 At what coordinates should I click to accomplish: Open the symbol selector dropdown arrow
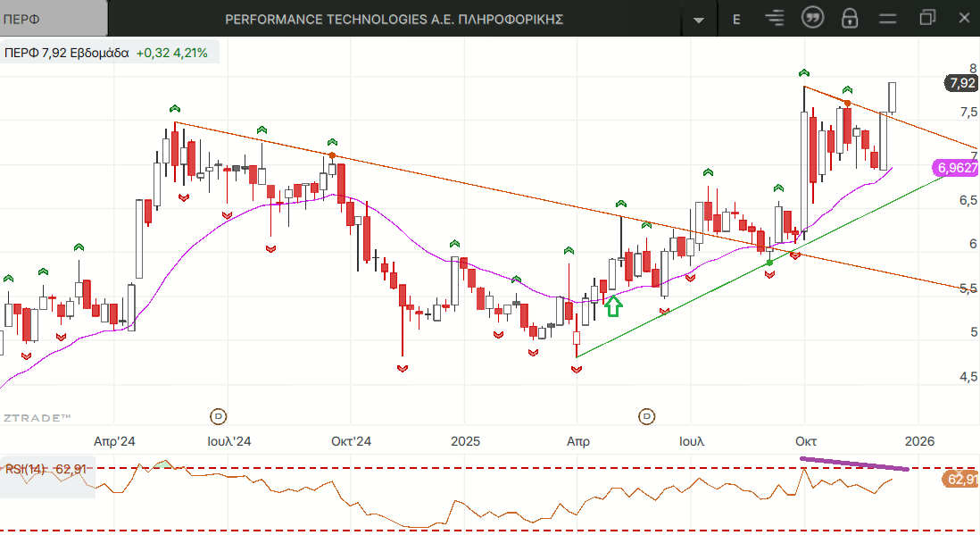click(699, 19)
